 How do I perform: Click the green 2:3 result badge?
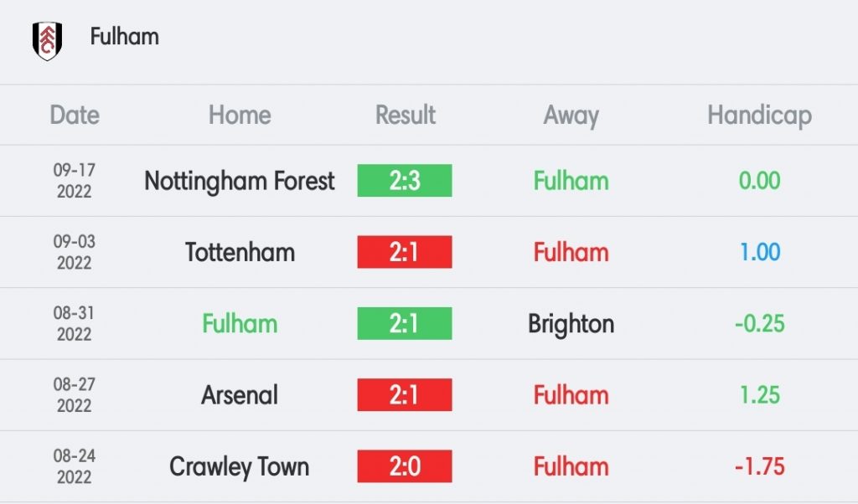tap(405, 180)
